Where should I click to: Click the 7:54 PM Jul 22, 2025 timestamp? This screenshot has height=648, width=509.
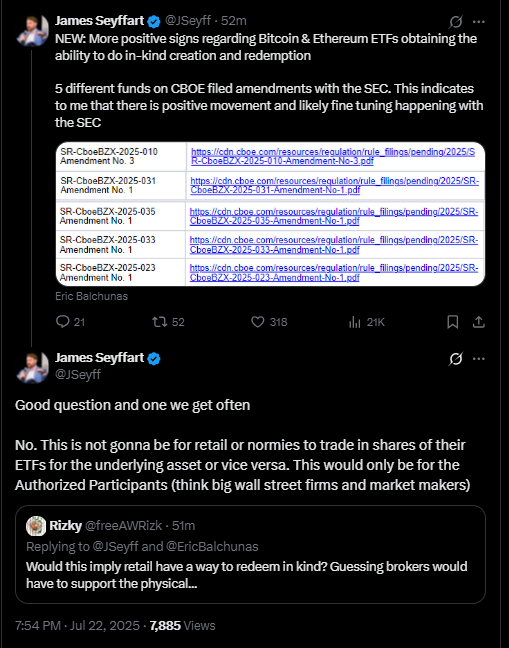[x=77, y=625]
